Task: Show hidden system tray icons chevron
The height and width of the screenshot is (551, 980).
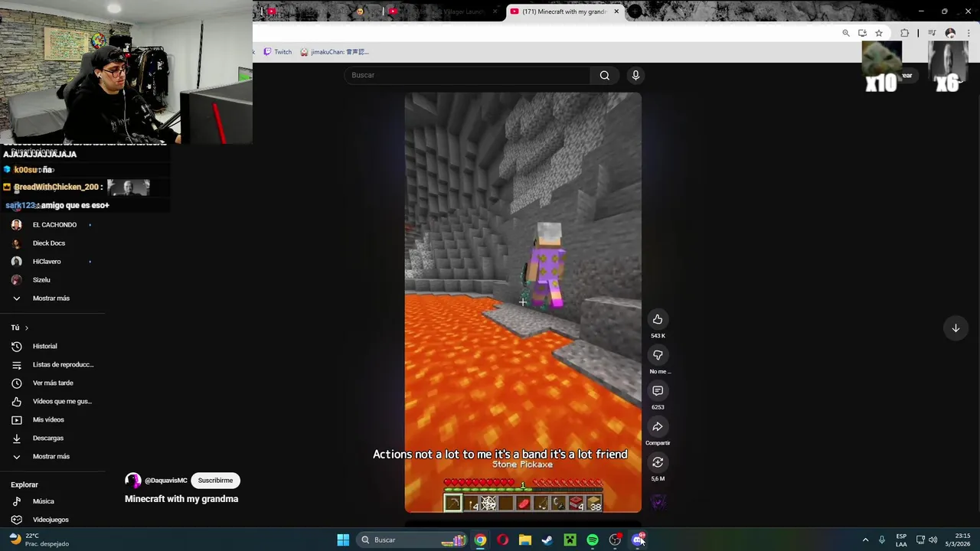Action: pos(865,540)
